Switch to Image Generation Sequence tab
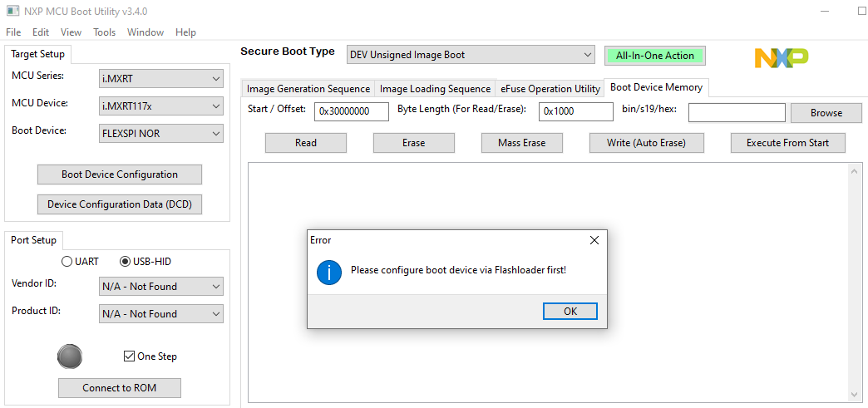The image size is (868, 408). click(308, 89)
